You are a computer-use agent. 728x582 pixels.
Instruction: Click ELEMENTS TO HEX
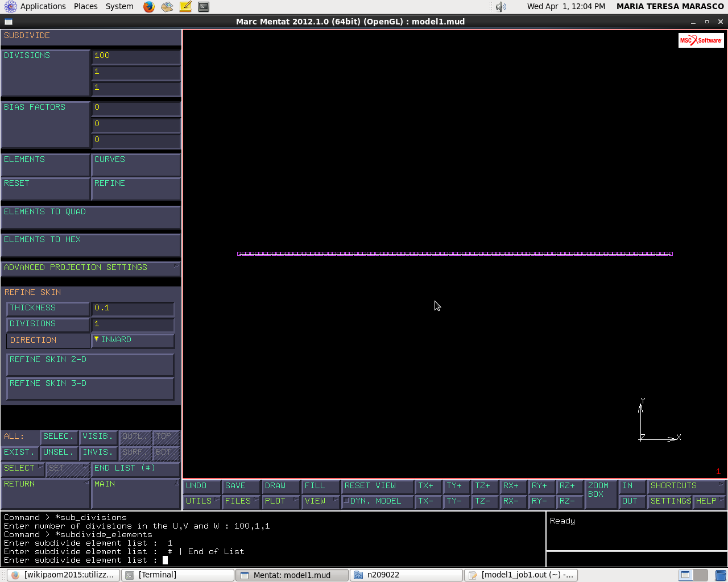click(x=90, y=244)
